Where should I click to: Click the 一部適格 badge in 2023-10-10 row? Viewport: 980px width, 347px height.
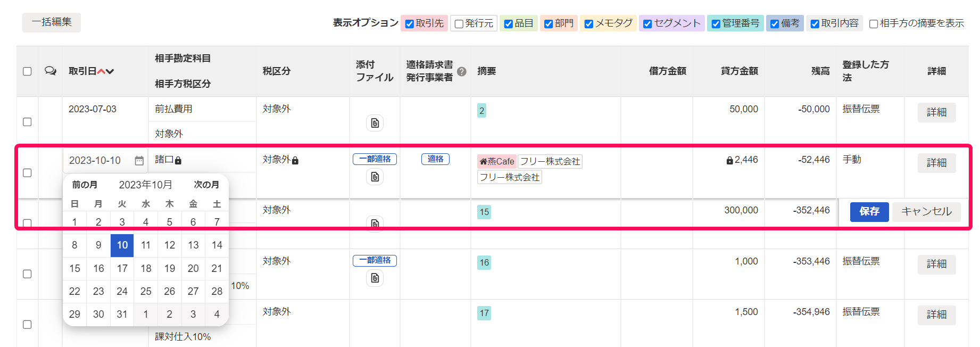click(x=375, y=159)
